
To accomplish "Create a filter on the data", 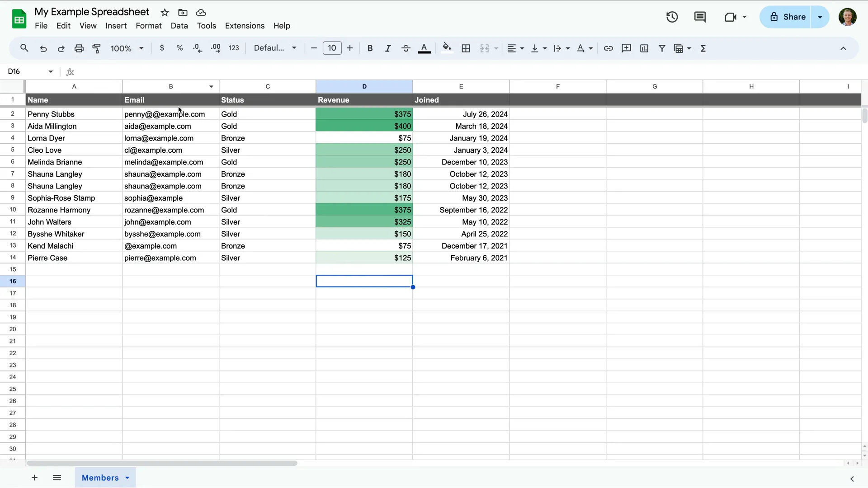I will point(662,48).
